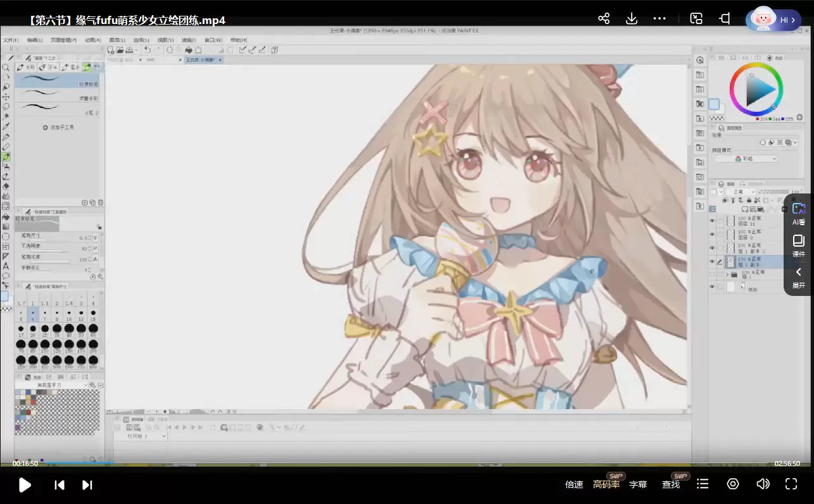The height and width of the screenshot is (504, 814).
Task: Hide layer 组1 副本 2 via eye icon
Action: point(712,248)
